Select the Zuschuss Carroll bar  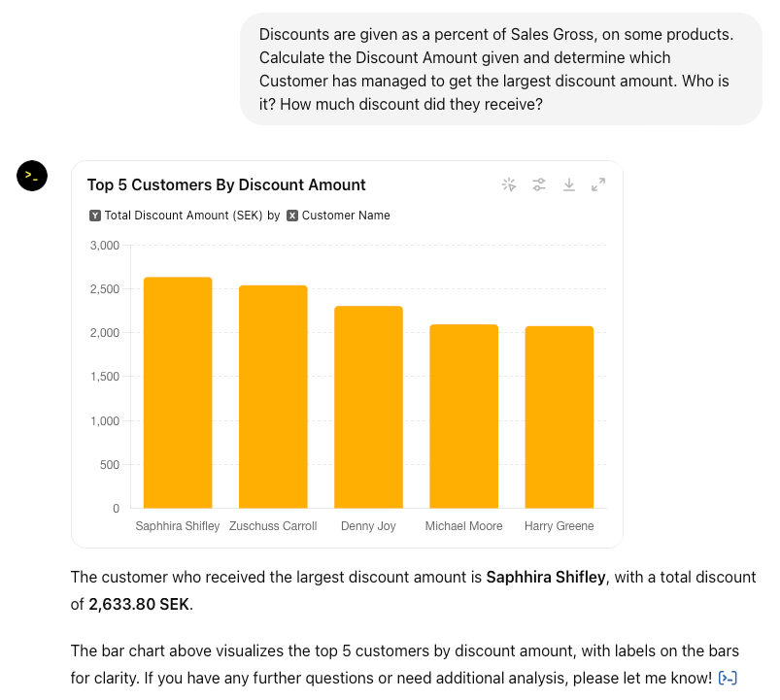pyautogui.click(x=273, y=397)
